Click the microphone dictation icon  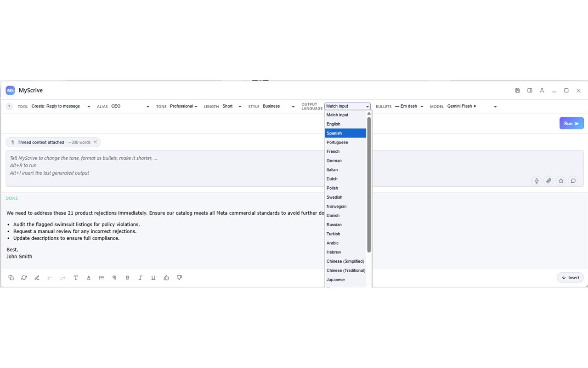[536, 181]
